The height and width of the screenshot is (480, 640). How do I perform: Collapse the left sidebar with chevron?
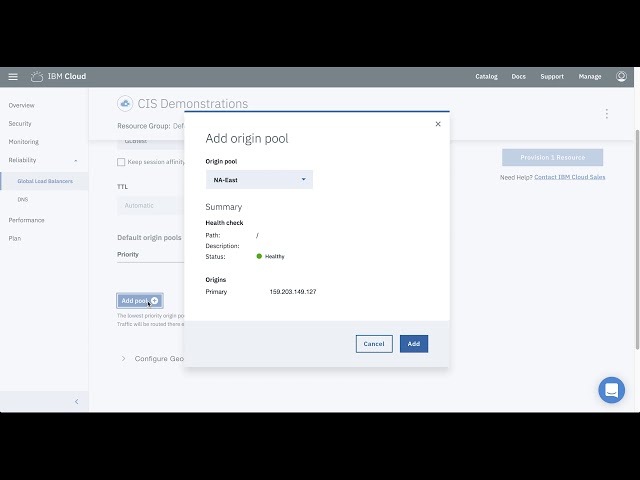click(x=76, y=402)
